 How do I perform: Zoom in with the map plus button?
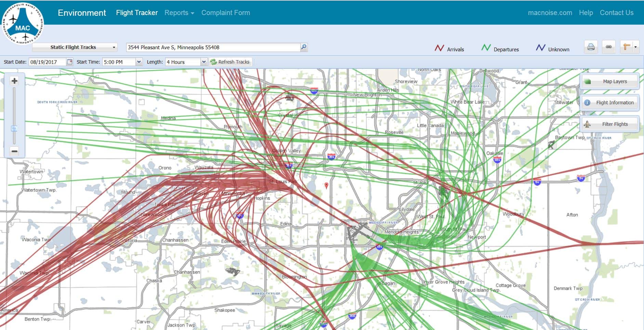coord(14,81)
